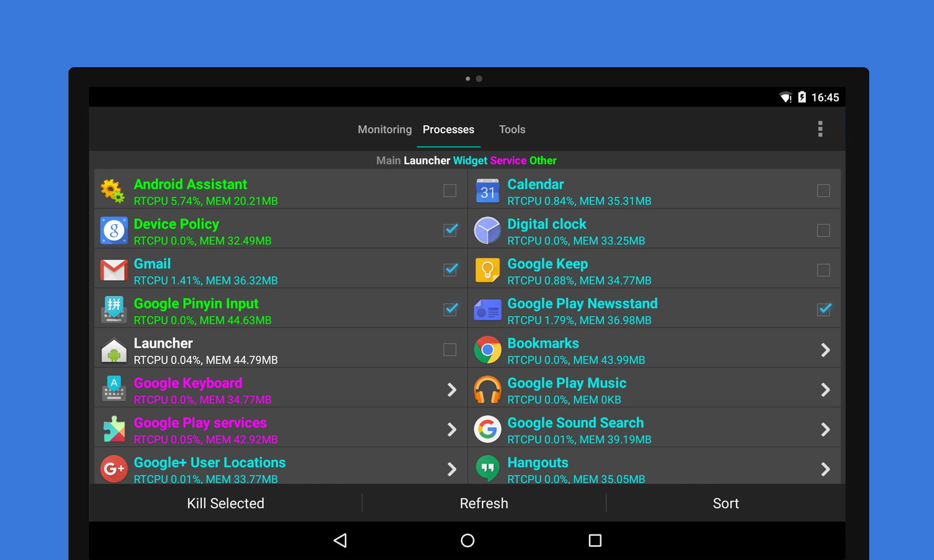Tap the Gmail envelope icon
The height and width of the screenshot is (560, 934).
[x=114, y=270]
